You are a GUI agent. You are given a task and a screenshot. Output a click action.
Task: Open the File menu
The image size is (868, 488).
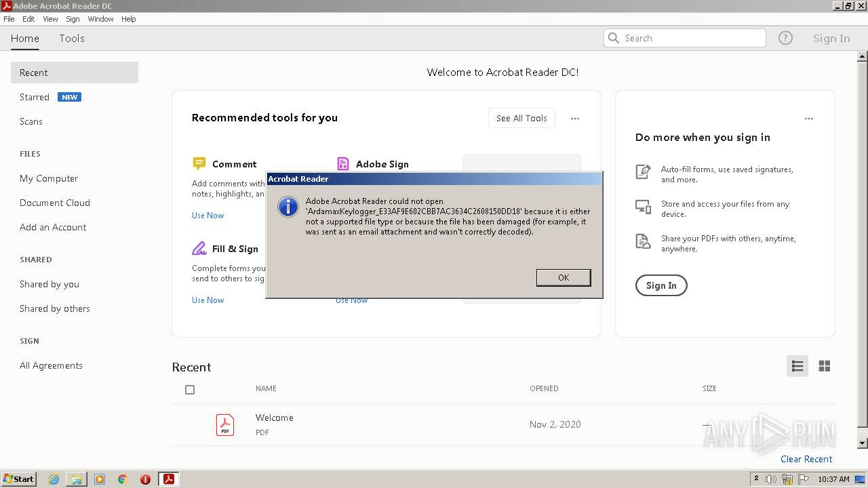9,19
